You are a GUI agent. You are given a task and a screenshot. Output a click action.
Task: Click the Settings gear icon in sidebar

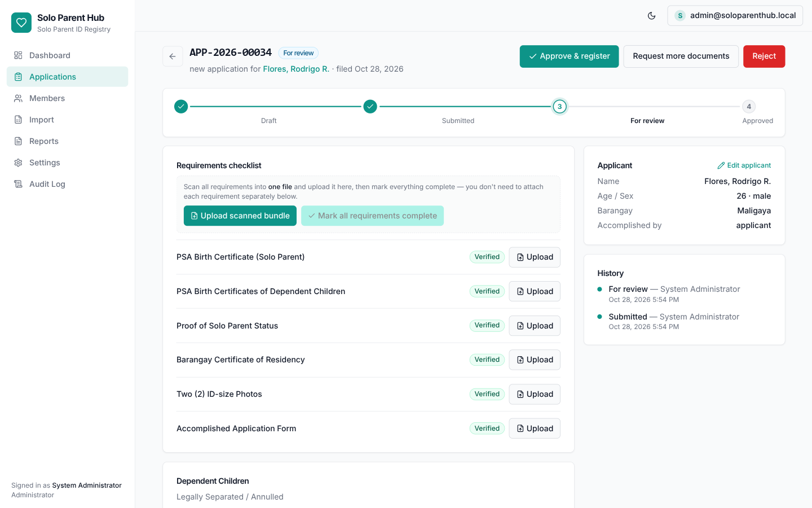[18, 163]
